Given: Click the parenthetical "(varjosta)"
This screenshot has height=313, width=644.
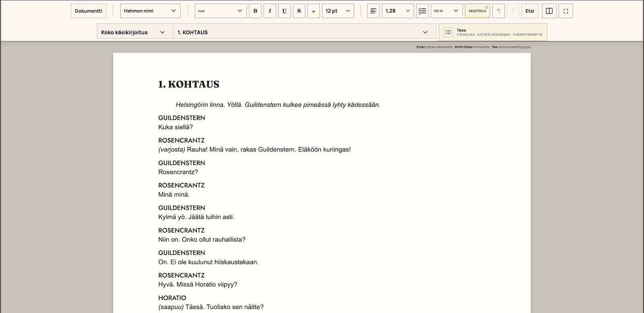Looking at the screenshot, I should (x=172, y=149).
